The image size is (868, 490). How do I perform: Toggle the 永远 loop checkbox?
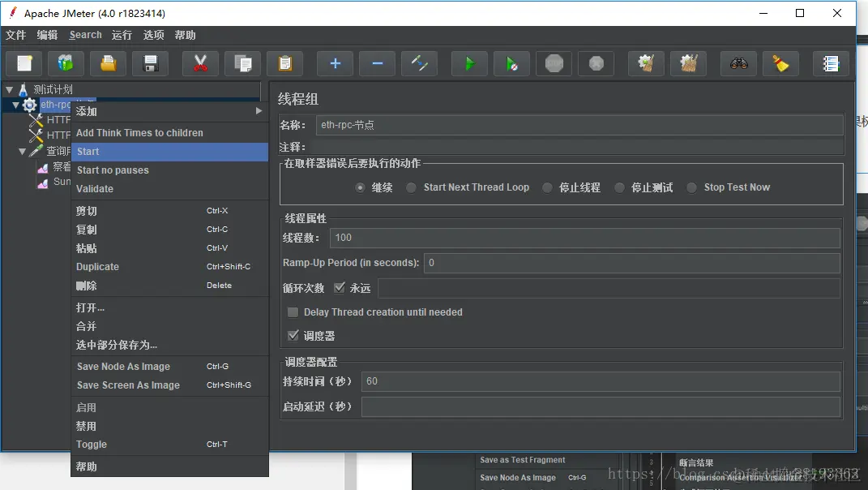(340, 288)
